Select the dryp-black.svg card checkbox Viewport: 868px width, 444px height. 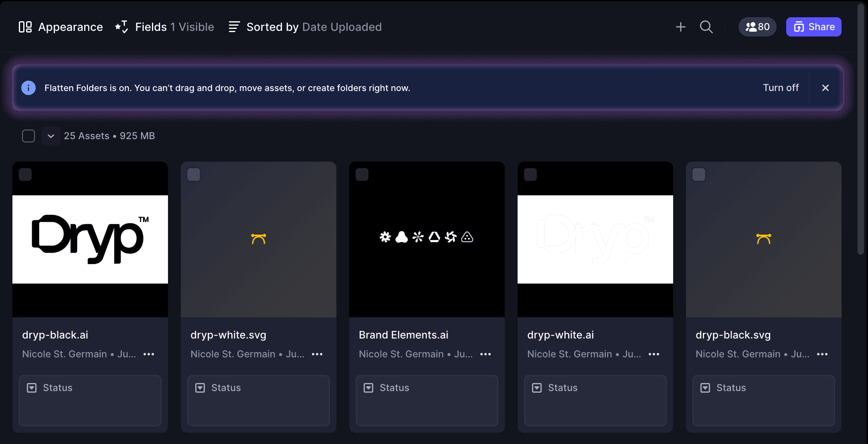point(699,174)
